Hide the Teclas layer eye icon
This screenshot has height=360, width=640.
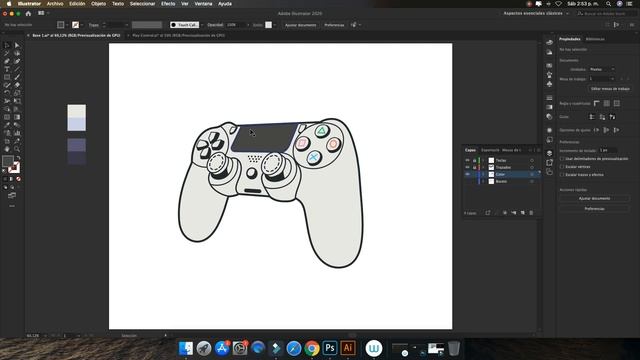(467, 160)
